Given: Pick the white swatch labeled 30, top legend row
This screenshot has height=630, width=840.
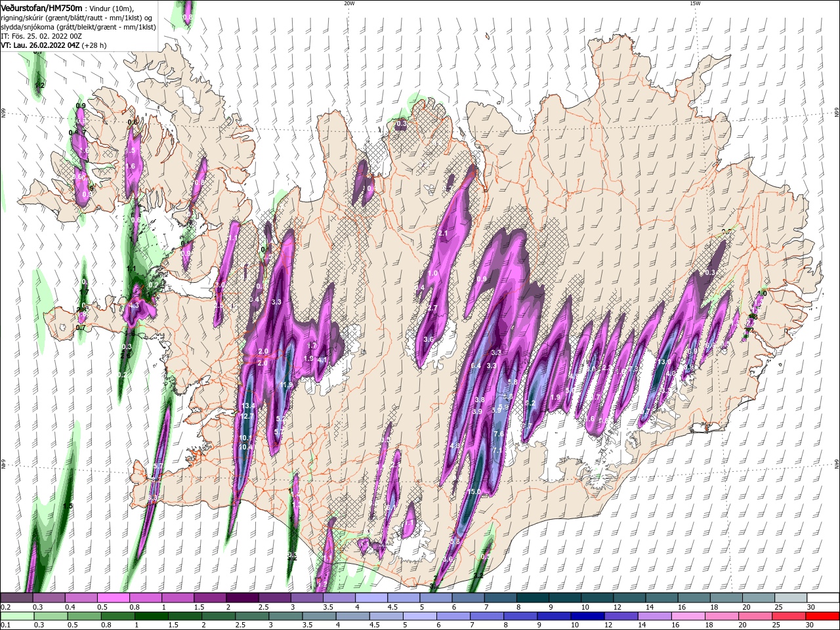Looking at the screenshot, I should 822,598.
